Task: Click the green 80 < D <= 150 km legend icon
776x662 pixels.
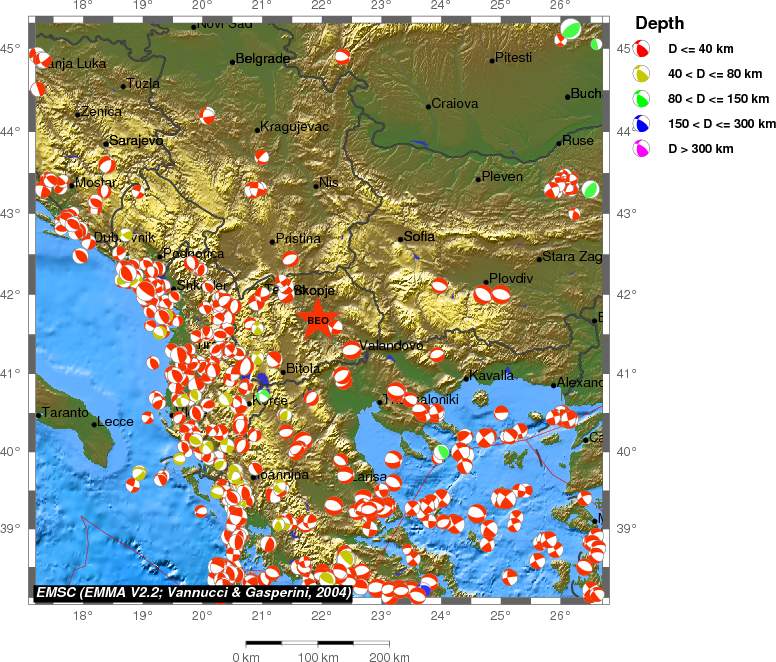Action: [x=641, y=99]
